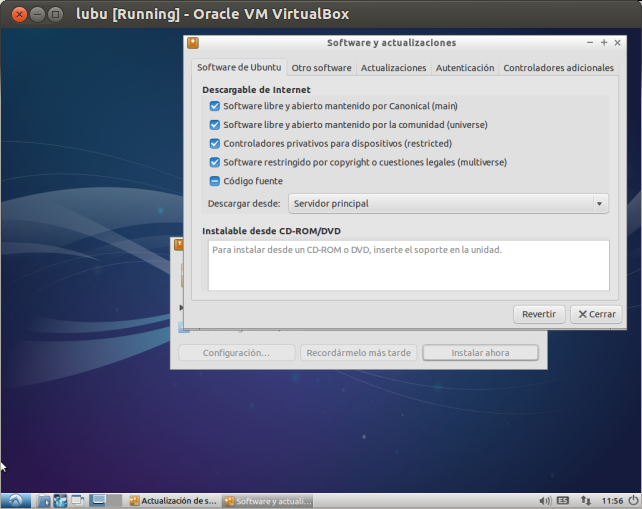
Task: Click the network connection tray icon
Action: click(x=586, y=500)
